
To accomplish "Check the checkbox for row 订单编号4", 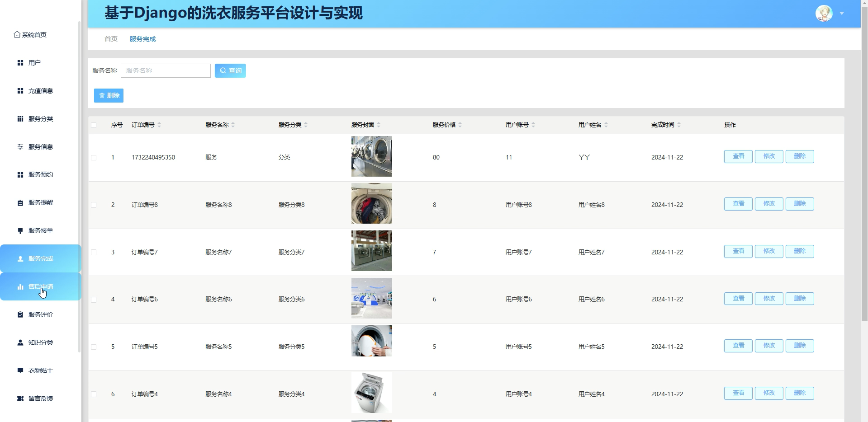I will 94,394.
